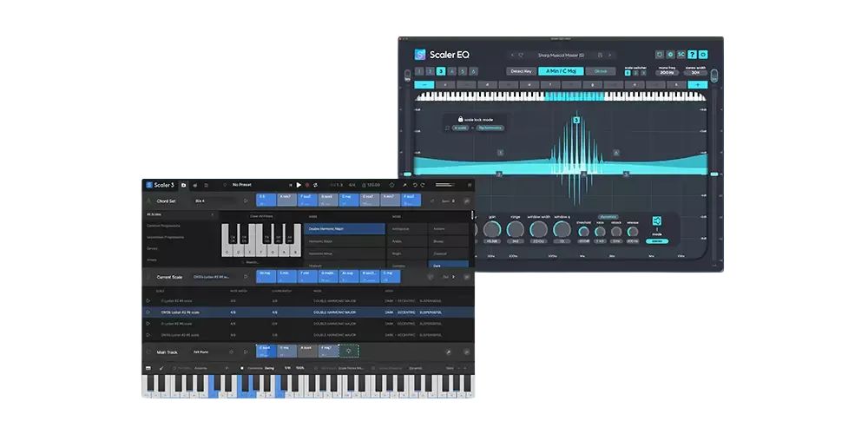Select scale switcher slot 3
The image size is (868, 434).
(x=643, y=73)
